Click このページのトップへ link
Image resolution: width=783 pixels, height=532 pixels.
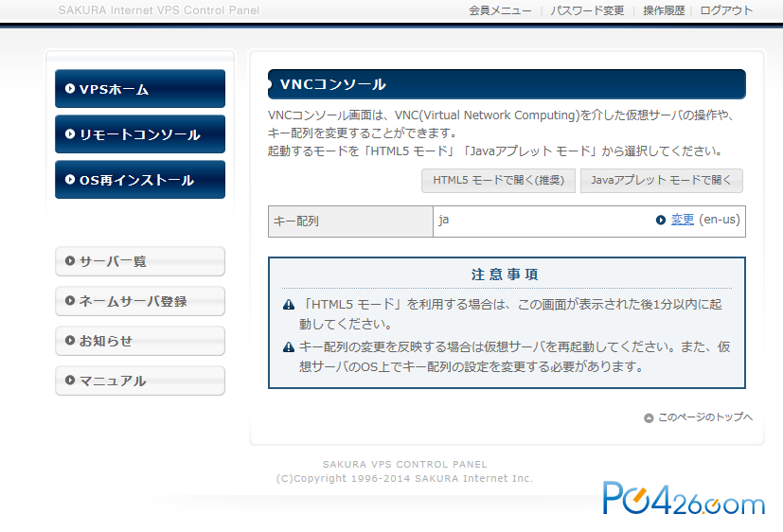coord(705,417)
